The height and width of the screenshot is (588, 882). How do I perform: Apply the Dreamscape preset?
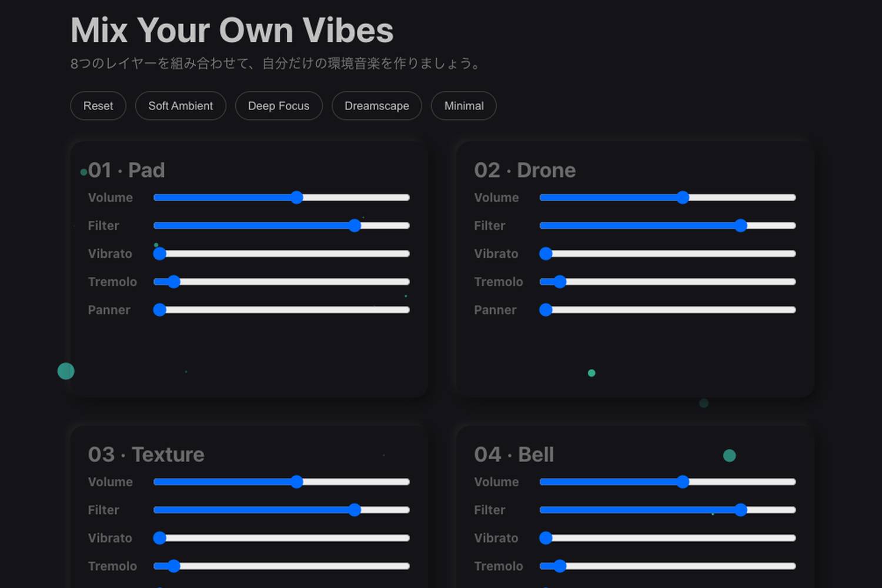click(x=377, y=106)
